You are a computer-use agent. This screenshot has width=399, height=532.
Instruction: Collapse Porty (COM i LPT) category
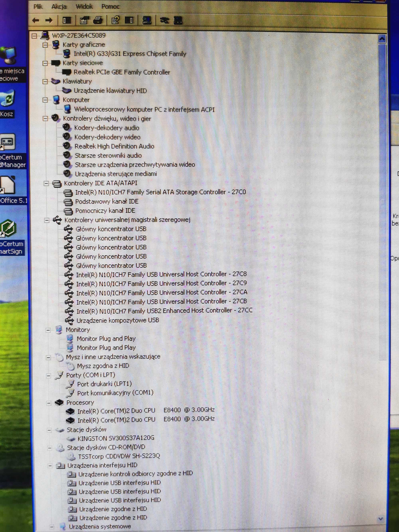point(49,376)
